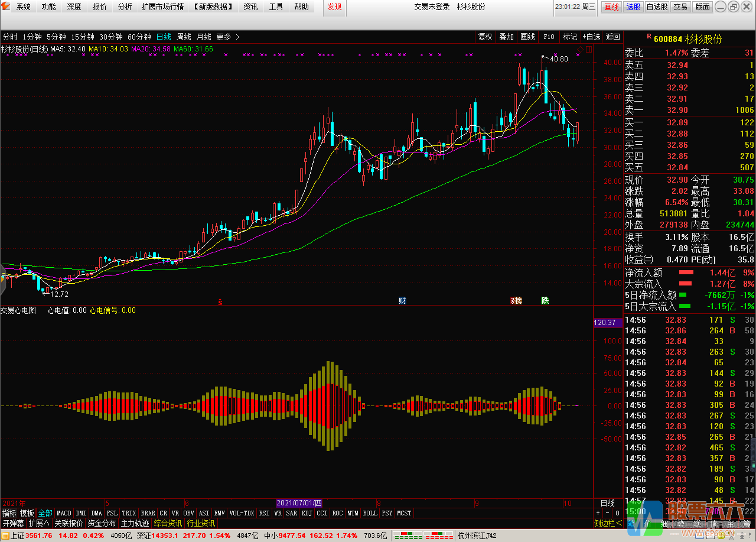
Task: Select the 模板 tab
Action: [27, 513]
